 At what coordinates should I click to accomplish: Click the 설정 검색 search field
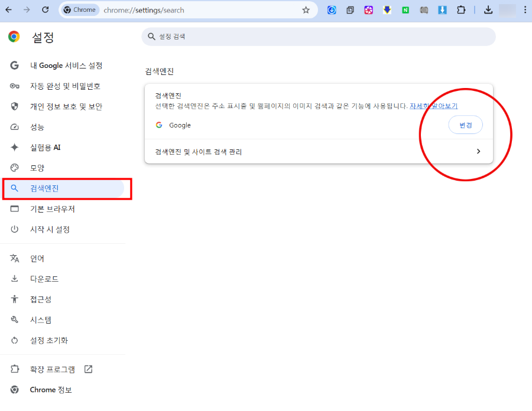(x=319, y=37)
